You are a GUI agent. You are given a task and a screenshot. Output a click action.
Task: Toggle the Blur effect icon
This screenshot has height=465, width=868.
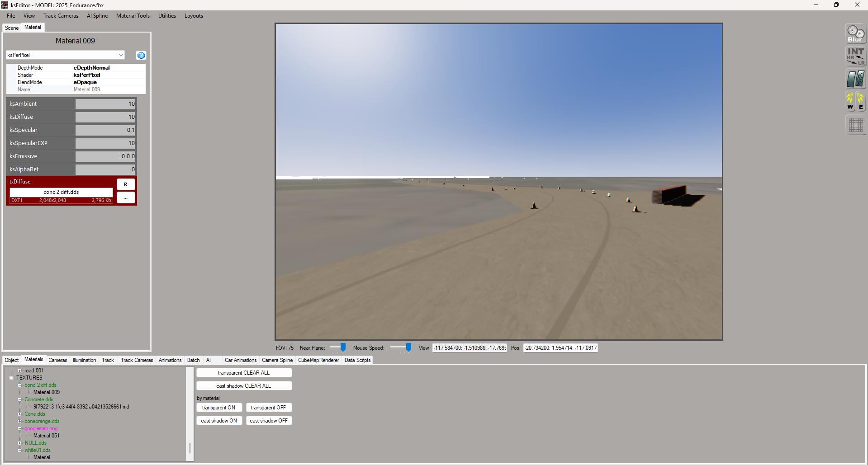pyautogui.click(x=856, y=34)
